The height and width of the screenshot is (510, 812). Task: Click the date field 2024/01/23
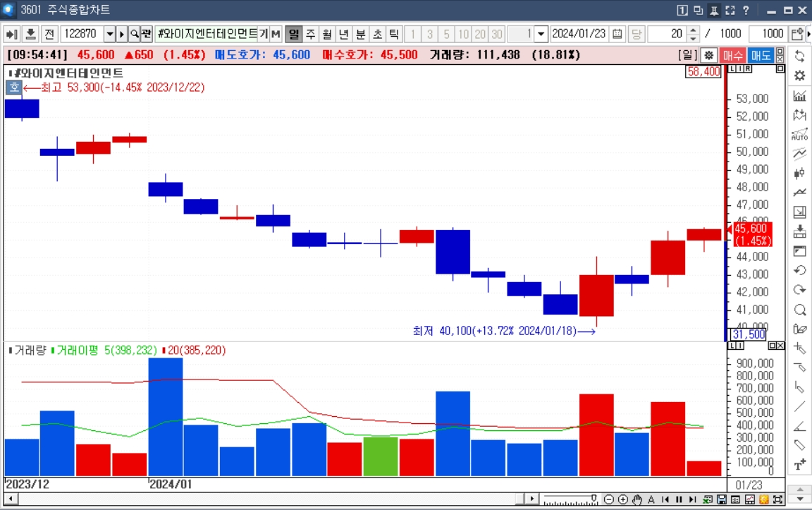pos(579,34)
